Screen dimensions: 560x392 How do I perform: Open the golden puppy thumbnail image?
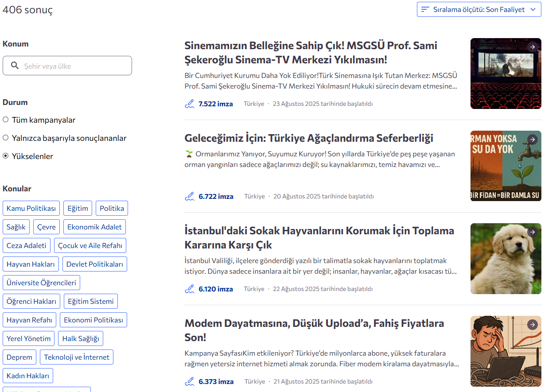(506, 259)
